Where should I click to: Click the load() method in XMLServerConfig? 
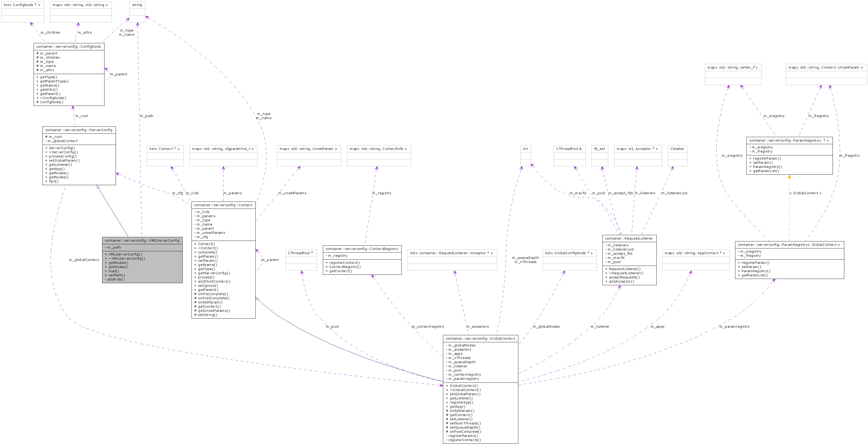[x=112, y=271]
